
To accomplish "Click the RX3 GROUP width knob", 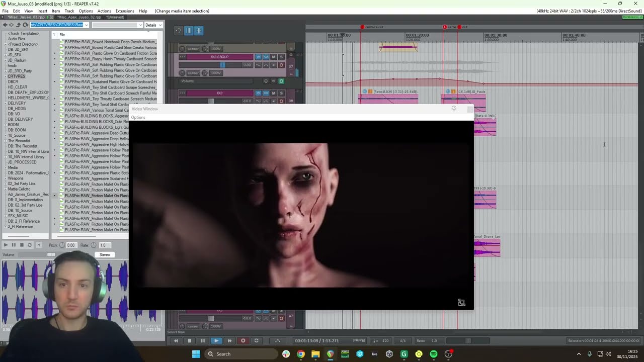I will click(205, 73).
